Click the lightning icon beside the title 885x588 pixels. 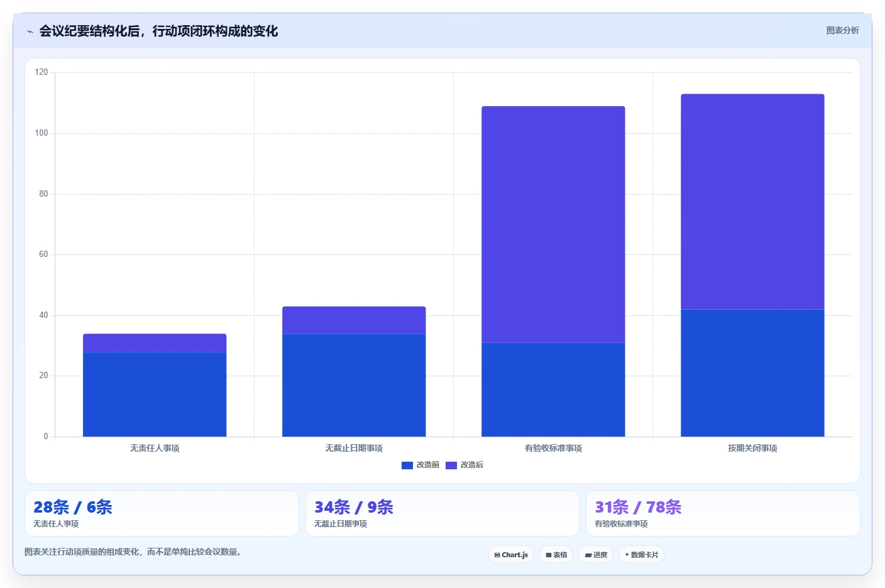30,31
